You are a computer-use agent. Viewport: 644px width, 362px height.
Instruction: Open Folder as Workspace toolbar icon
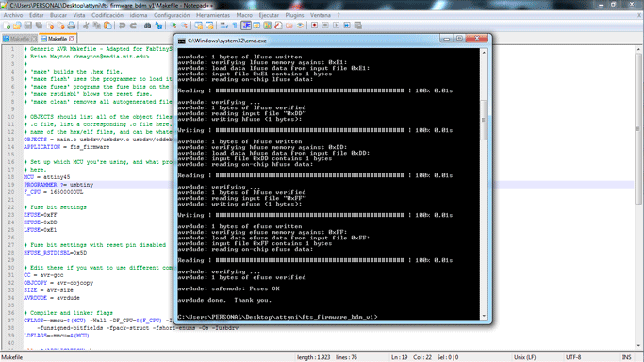click(x=289, y=25)
